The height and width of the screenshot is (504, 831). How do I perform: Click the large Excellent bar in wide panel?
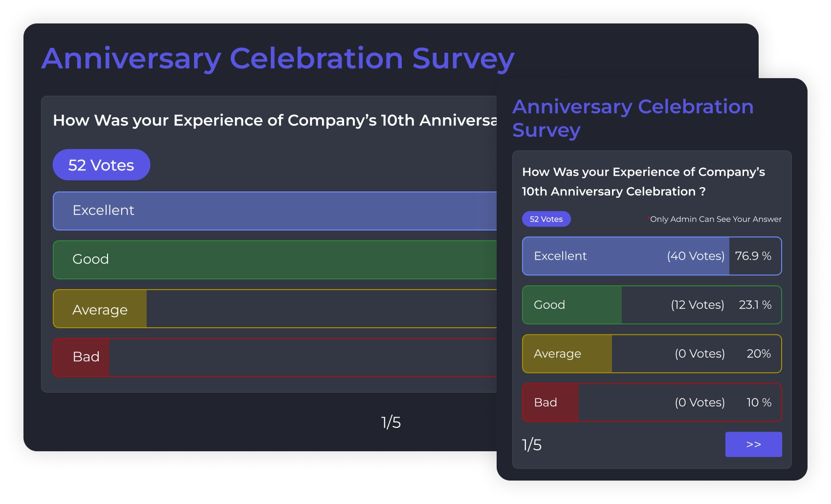274,210
